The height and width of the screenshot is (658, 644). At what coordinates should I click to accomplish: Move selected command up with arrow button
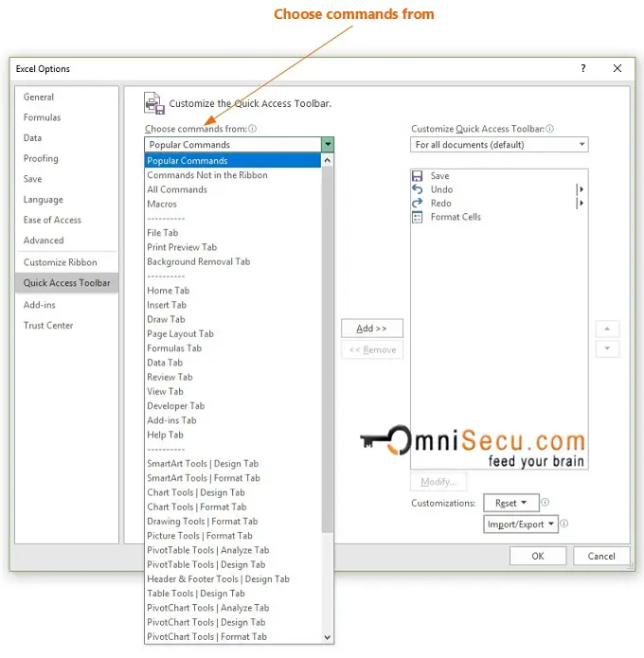(607, 329)
